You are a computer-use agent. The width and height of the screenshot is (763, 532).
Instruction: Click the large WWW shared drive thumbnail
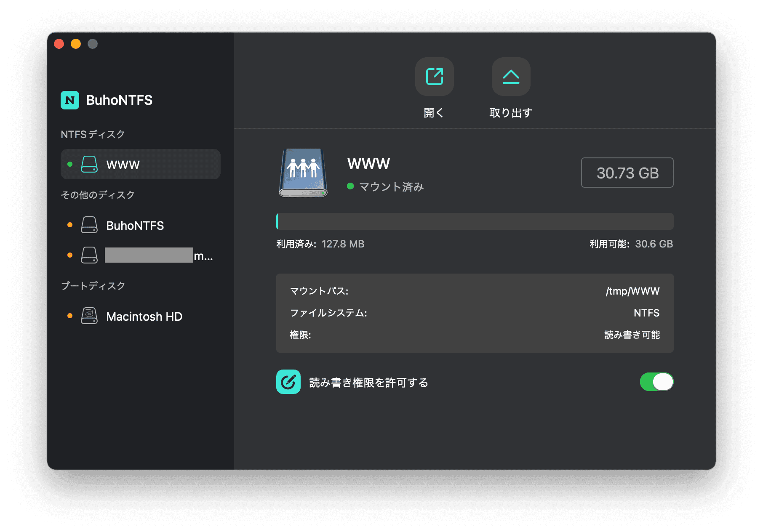[x=303, y=173]
